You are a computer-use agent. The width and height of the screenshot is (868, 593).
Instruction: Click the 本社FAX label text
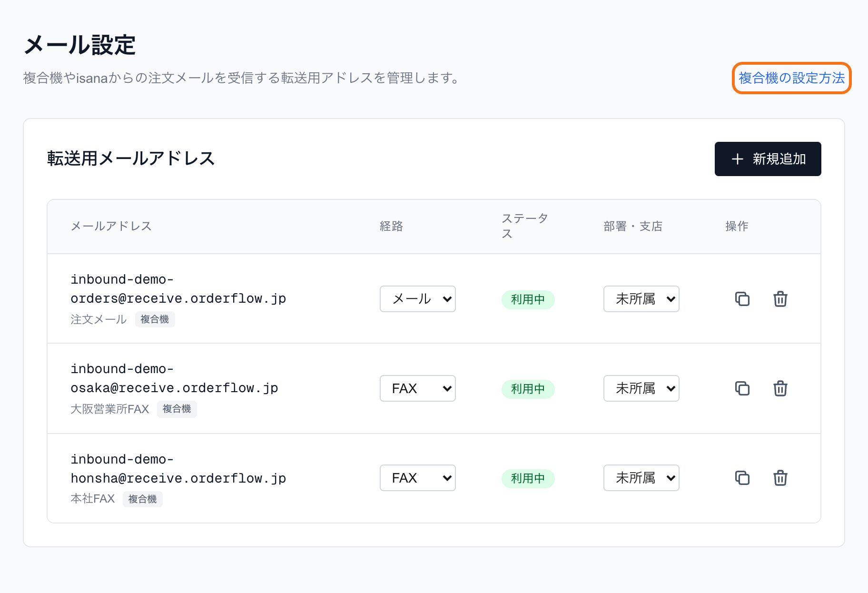tap(93, 499)
